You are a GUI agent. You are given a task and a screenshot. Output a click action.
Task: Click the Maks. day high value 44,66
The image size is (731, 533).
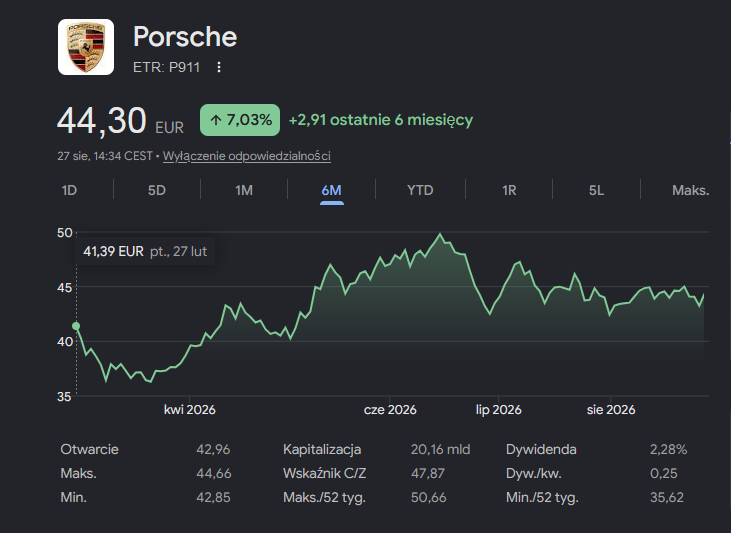point(214,473)
